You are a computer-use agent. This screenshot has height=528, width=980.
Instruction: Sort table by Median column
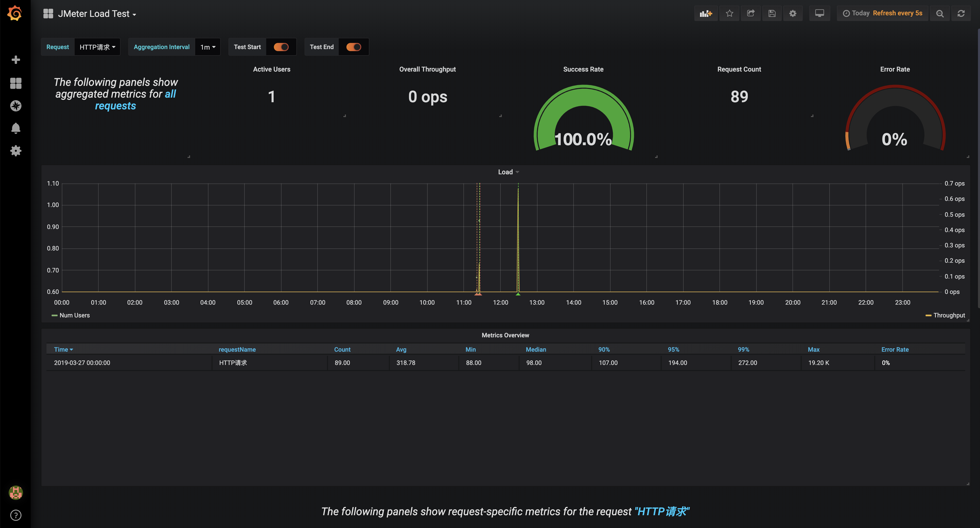click(536, 349)
